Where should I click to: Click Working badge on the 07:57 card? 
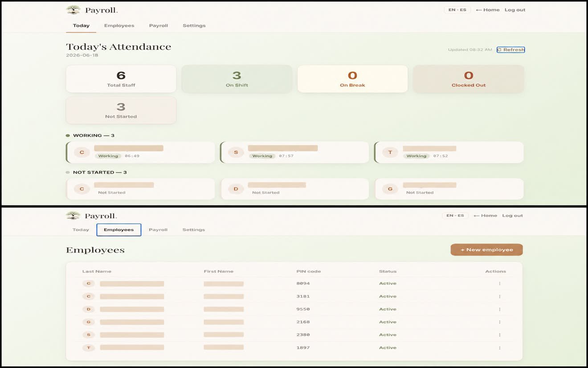point(262,156)
